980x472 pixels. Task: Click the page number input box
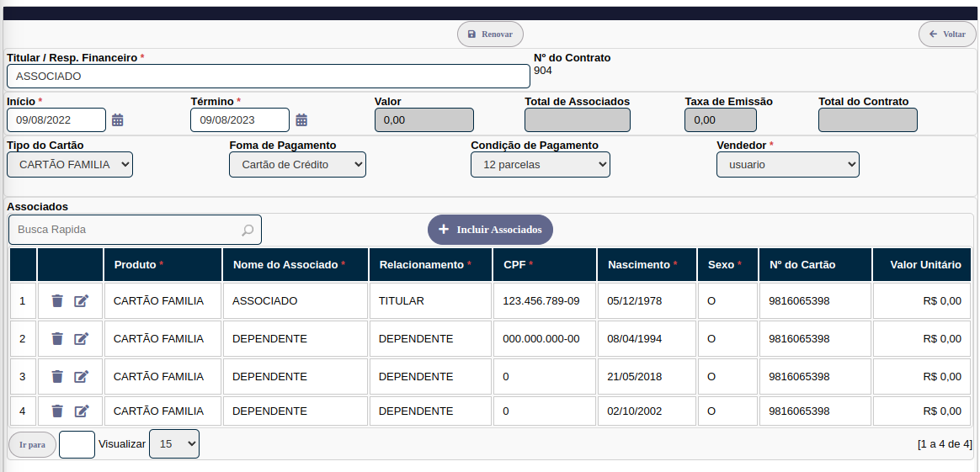77,444
